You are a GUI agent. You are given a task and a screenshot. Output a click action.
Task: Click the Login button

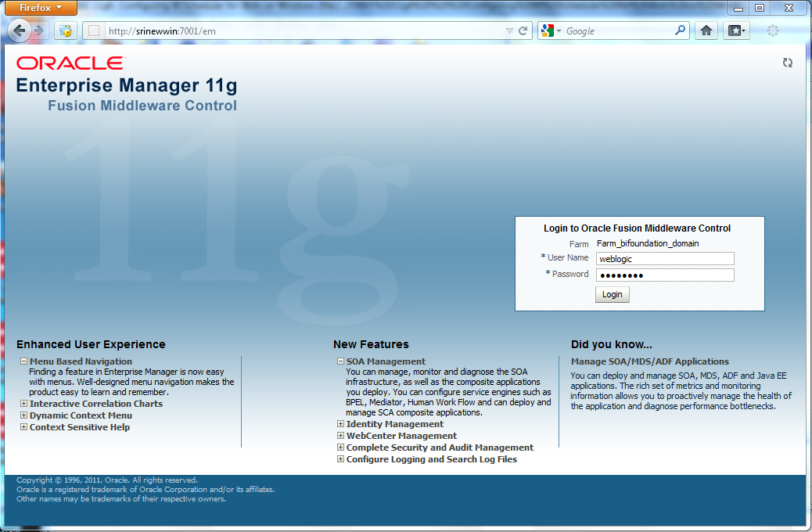[612, 294]
